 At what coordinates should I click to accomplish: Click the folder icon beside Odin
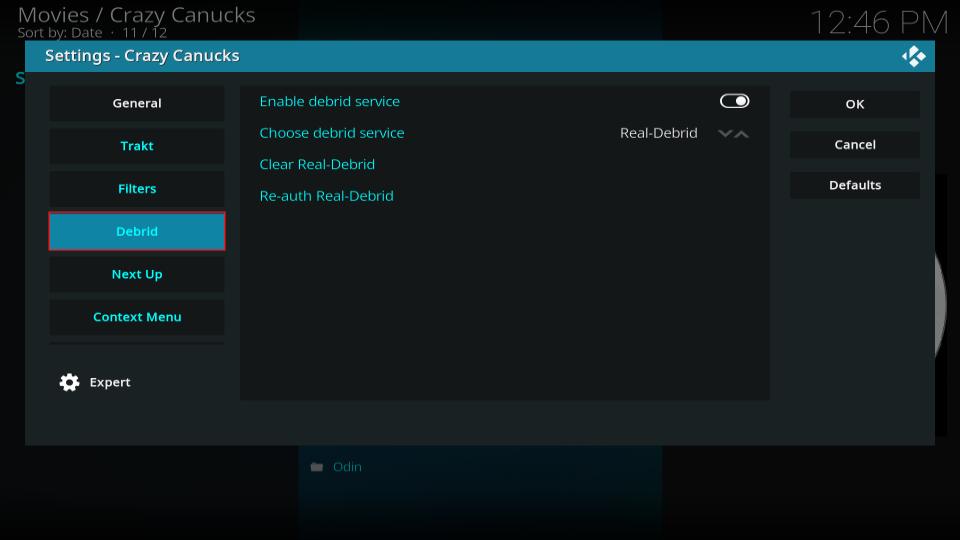317,467
